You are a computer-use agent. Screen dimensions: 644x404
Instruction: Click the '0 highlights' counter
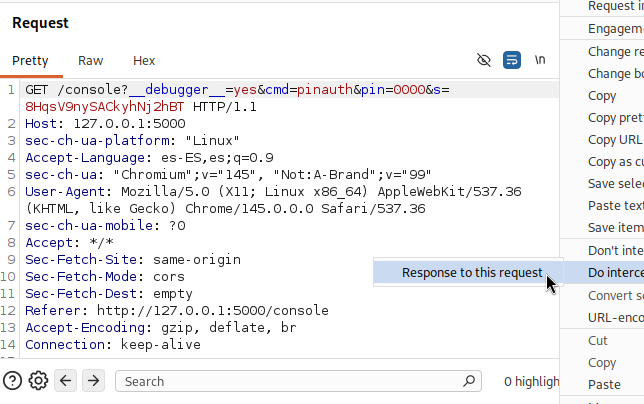click(531, 381)
